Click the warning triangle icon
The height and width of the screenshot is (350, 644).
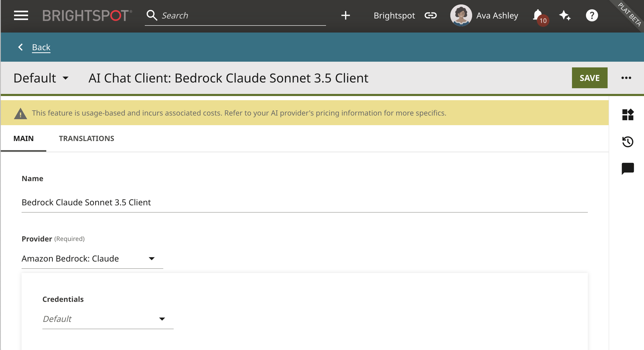coord(20,113)
